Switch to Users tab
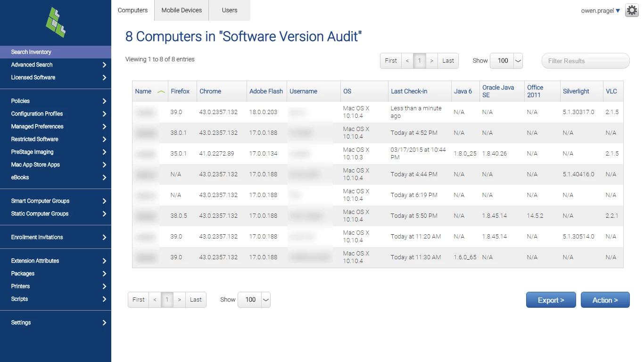 tap(230, 10)
